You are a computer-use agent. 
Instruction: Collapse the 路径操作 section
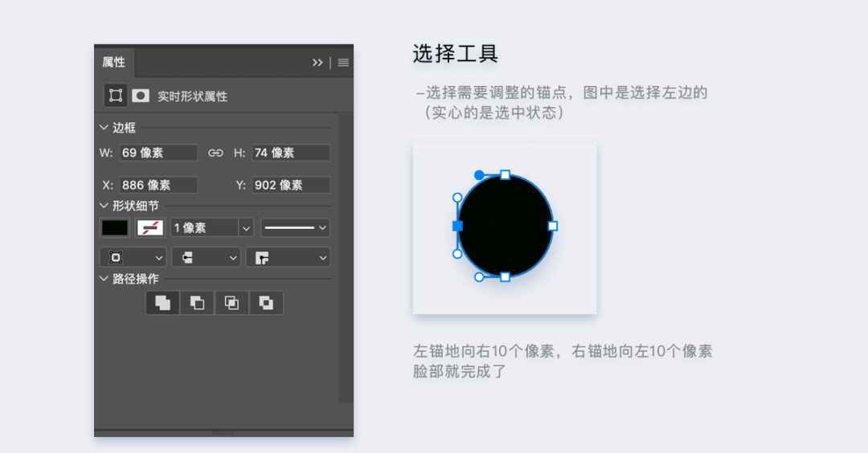click(104, 278)
